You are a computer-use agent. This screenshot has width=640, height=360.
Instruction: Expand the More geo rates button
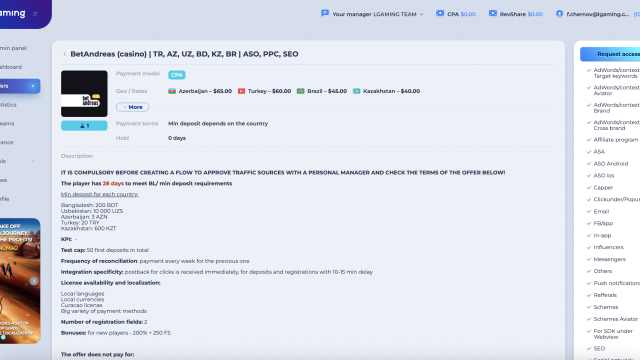[132, 107]
